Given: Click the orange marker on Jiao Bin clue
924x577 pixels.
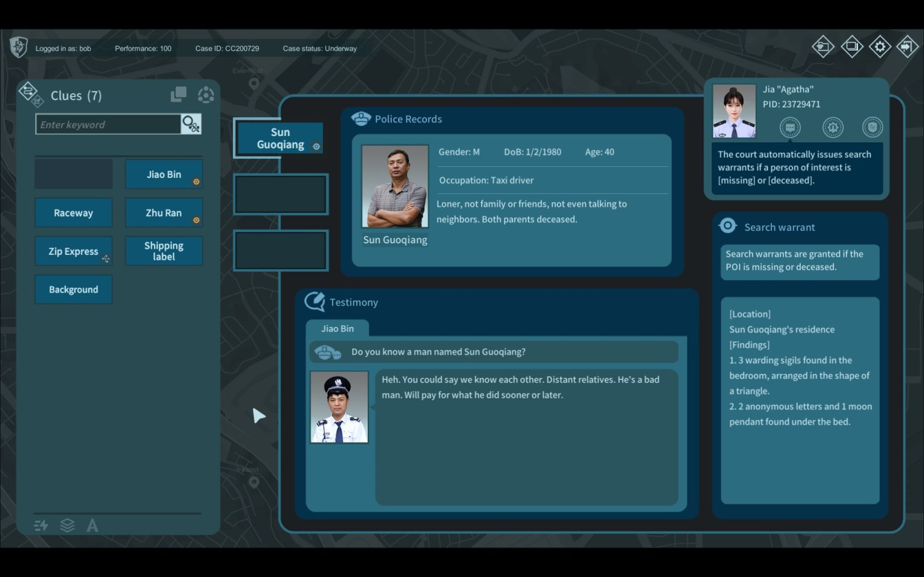Looking at the screenshot, I should [196, 182].
